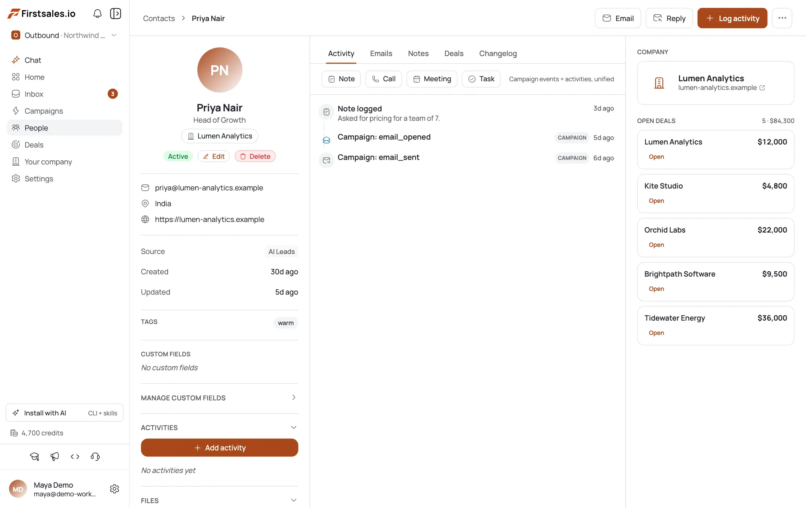812x508 pixels.
Task: Open the Lumen Analytics company chip
Action: (x=220, y=136)
